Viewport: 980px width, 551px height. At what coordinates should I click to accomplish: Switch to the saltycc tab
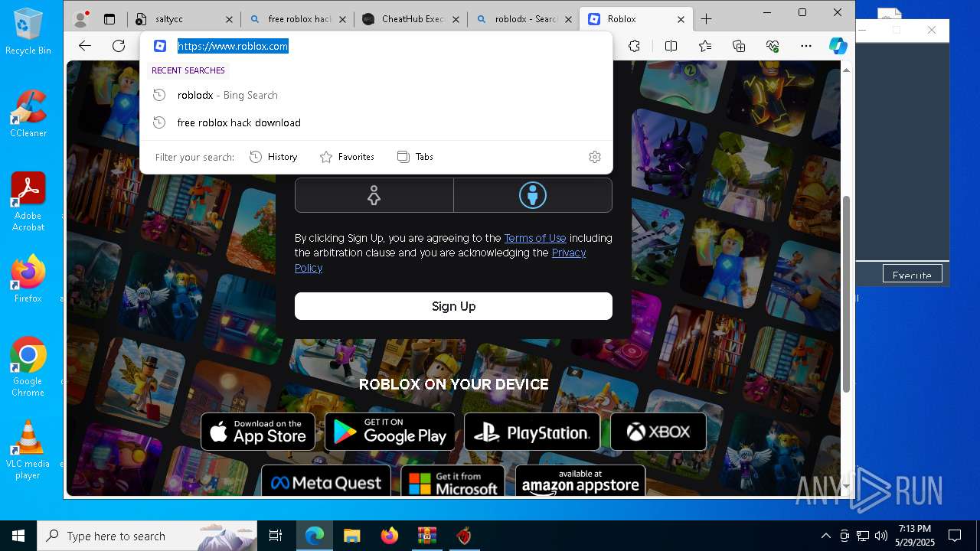[184, 19]
